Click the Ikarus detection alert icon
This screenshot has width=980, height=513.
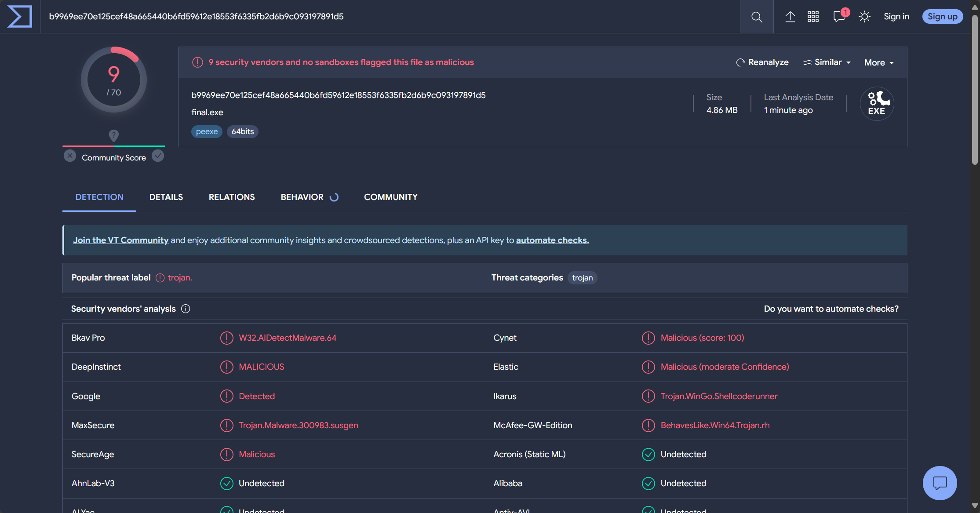[648, 397]
